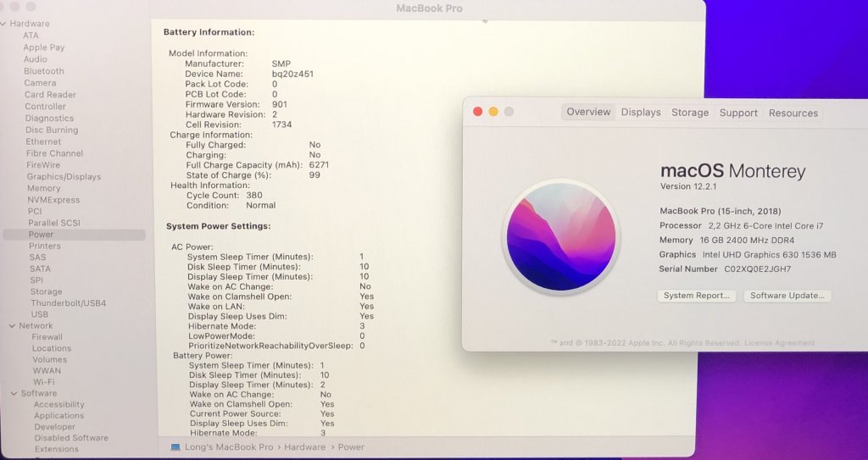Select Accessibility under Software
868x460 pixels.
(x=59, y=405)
